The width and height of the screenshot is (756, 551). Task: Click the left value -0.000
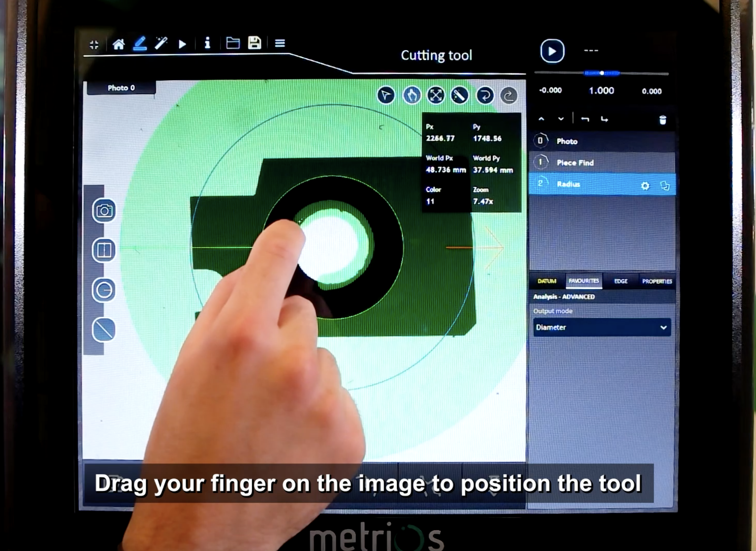click(550, 90)
